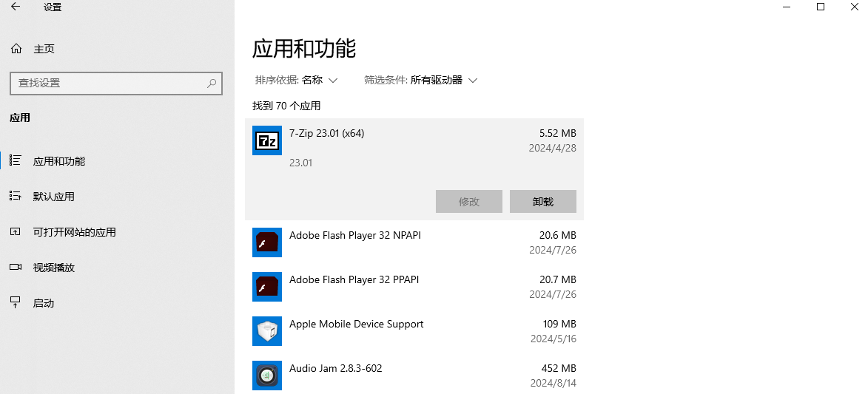This screenshot has width=868, height=394.
Task: Click the 20.6 MB size value
Action: click(557, 235)
